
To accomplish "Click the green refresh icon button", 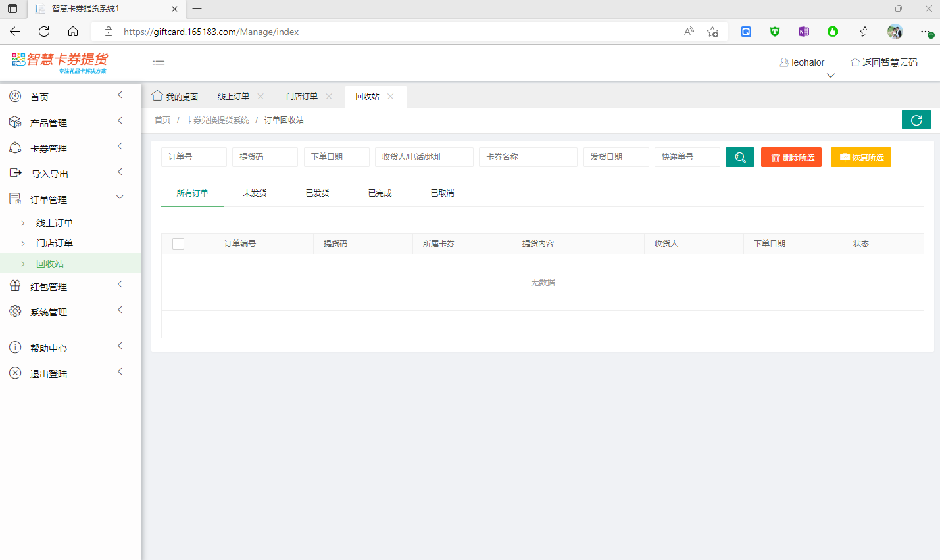I will click(916, 120).
